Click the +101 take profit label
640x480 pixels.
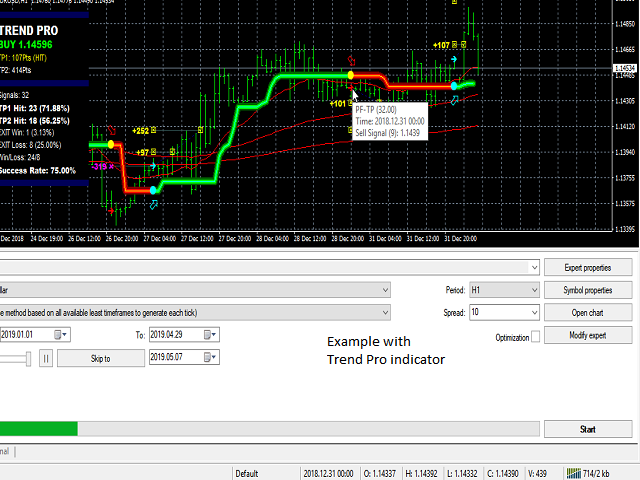point(338,104)
